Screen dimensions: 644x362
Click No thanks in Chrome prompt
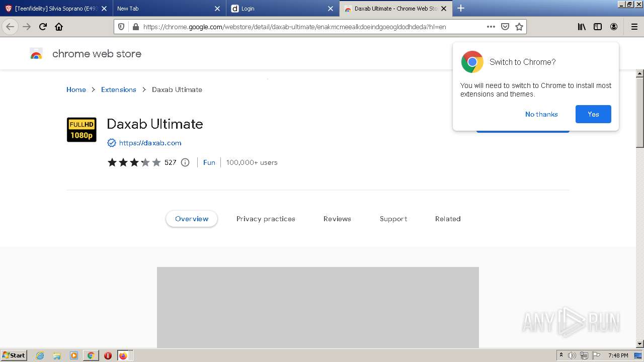[541, 114]
